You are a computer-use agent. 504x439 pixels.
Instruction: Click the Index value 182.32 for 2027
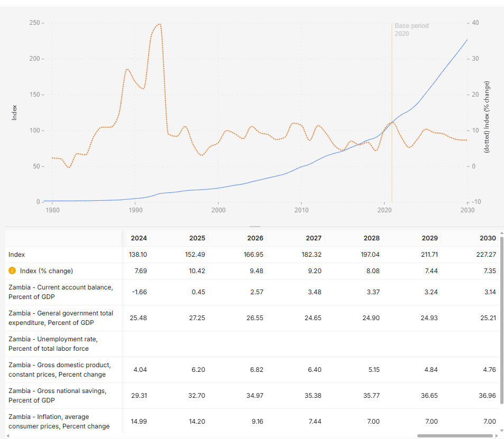tap(311, 255)
